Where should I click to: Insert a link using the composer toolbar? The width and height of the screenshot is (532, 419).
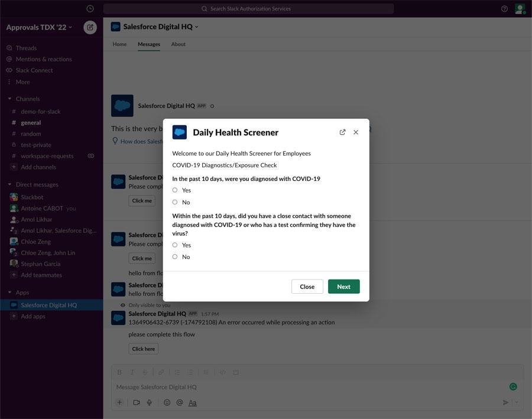[x=161, y=372]
